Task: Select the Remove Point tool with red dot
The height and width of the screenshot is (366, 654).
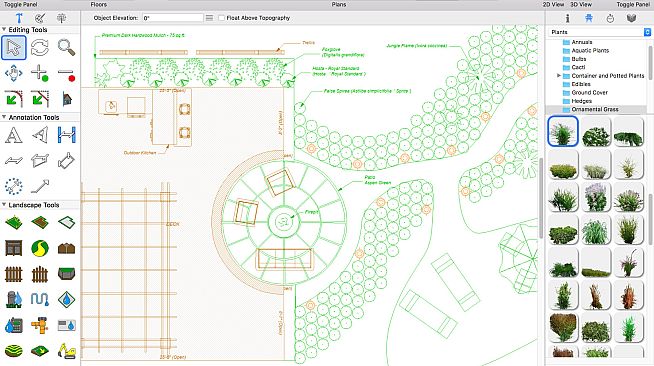Action: [x=66, y=73]
